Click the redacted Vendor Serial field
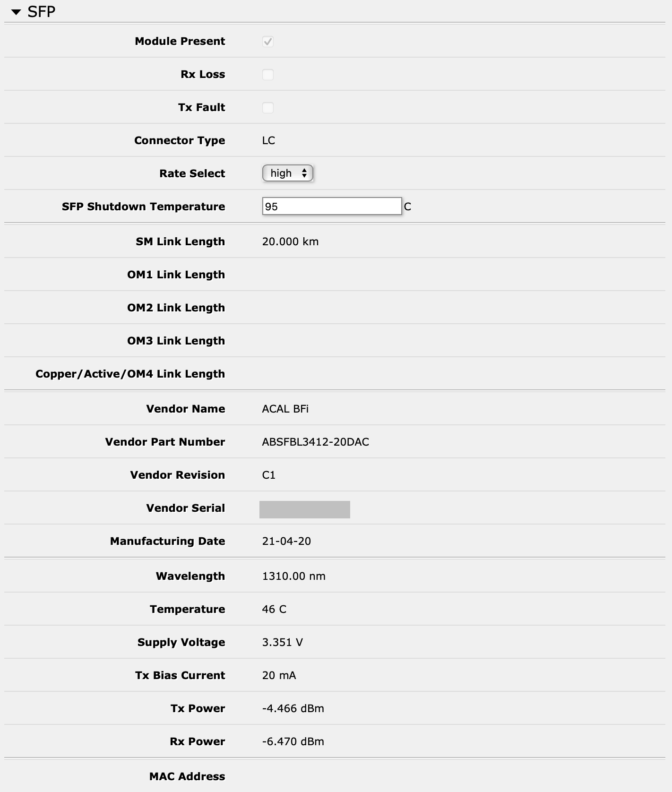 [305, 510]
